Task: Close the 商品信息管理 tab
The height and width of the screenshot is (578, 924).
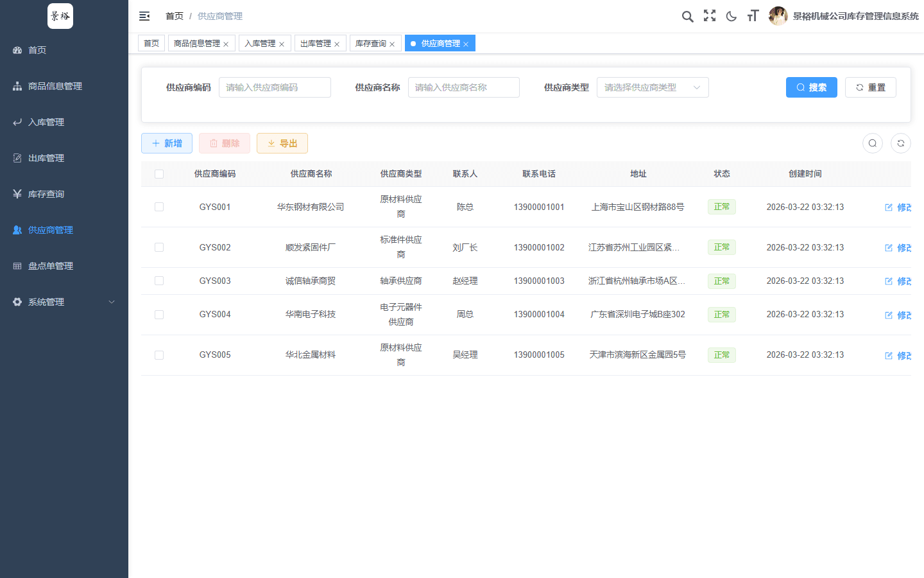Action: (x=226, y=44)
